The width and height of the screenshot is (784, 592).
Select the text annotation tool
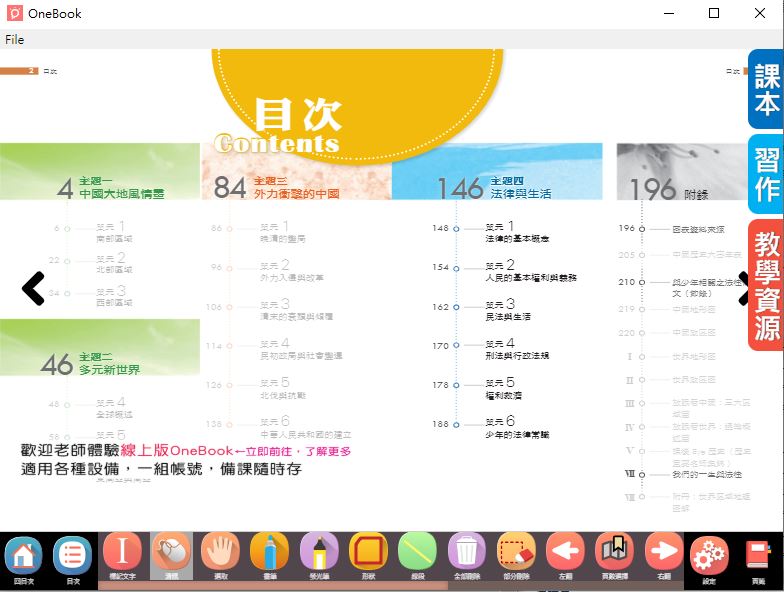tap(122, 553)
